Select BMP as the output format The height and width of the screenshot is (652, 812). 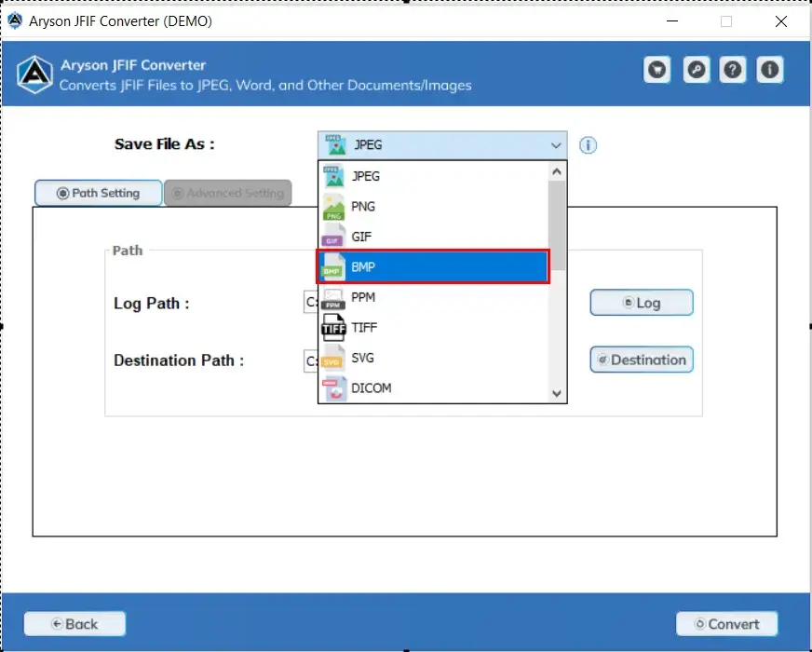coord(433,266)
